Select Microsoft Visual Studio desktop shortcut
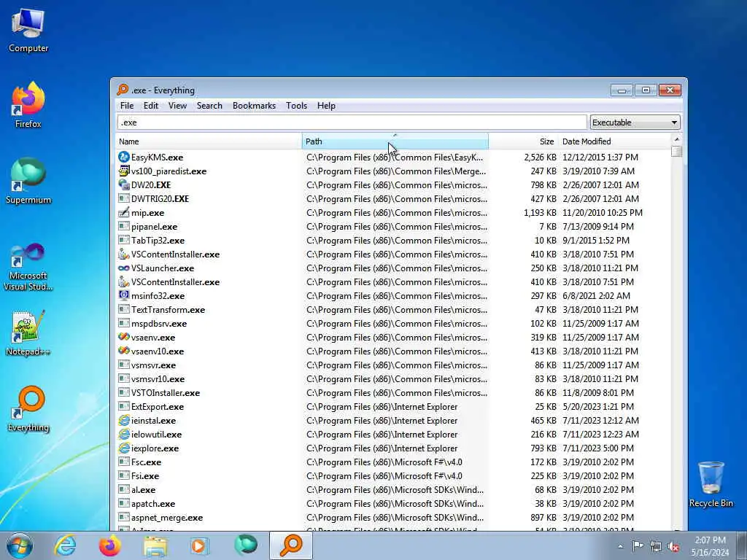 tap(28, 267)
